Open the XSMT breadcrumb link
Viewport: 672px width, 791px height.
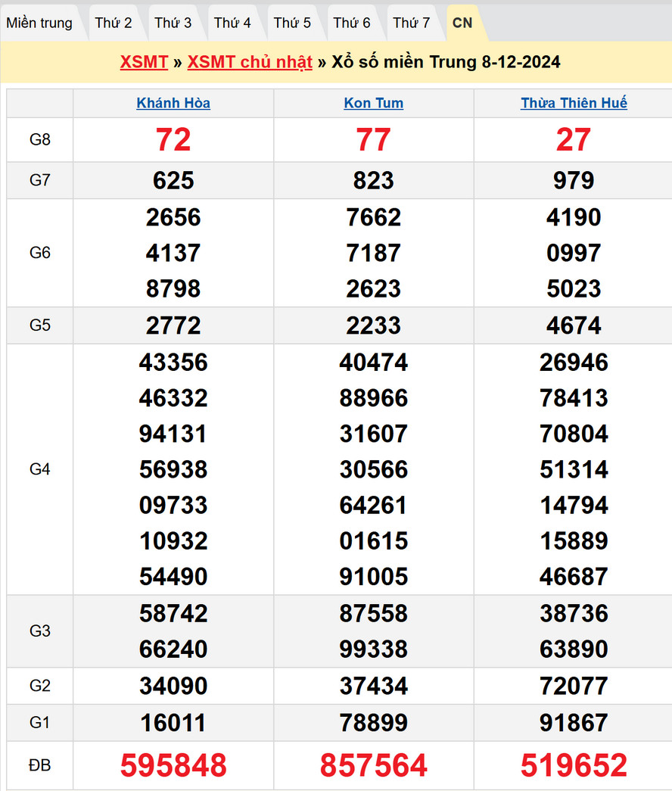tap(144, 62)
